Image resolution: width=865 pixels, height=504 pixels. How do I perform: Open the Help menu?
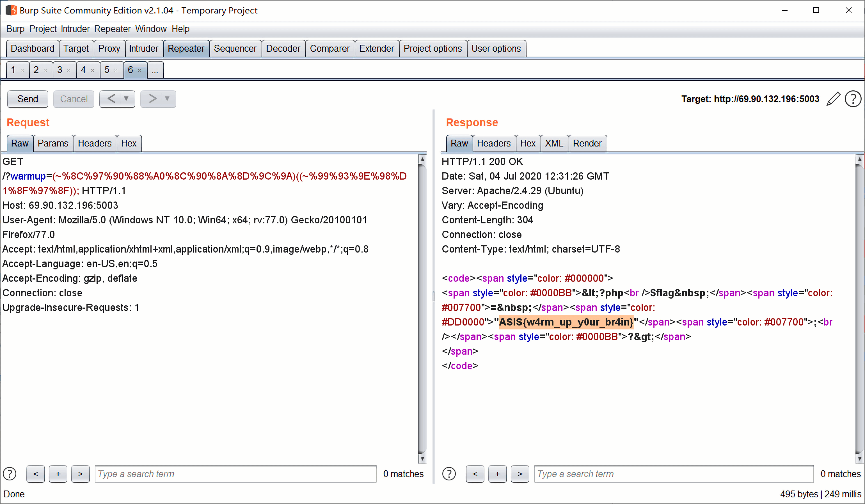pyautogui.click(x=180, y=29)
